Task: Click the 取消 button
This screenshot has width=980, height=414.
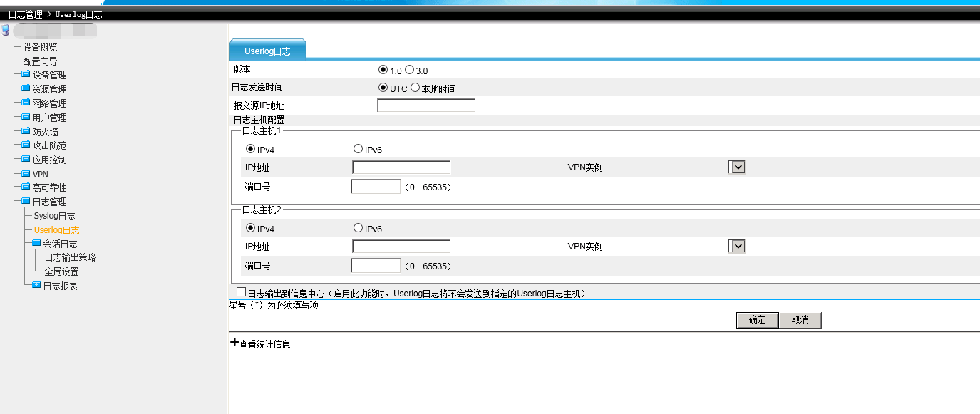Action: pos(800,320)
